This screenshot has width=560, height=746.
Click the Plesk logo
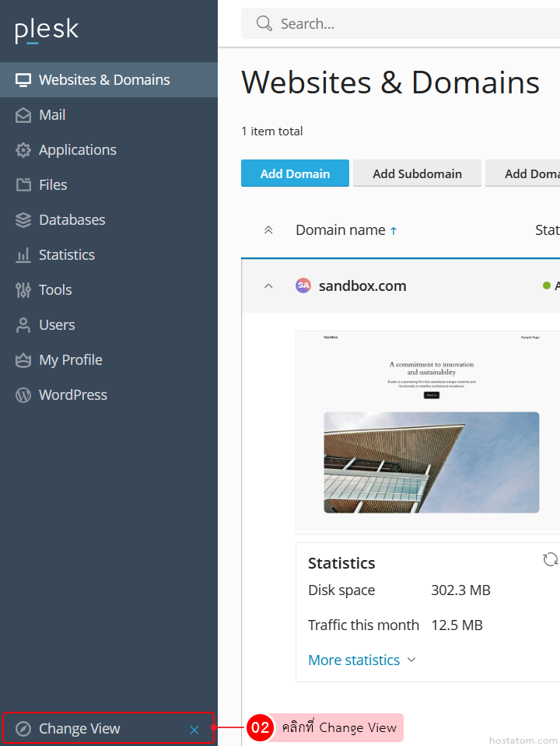pyautogui.click(x=47, y=30)
